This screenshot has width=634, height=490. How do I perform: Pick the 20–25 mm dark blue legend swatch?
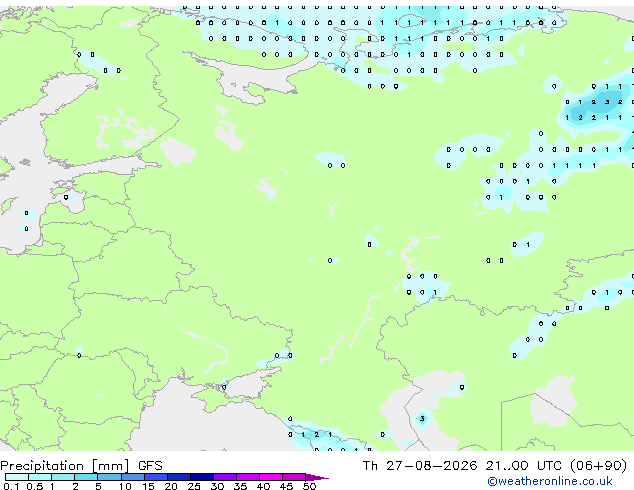coord(179,477)
